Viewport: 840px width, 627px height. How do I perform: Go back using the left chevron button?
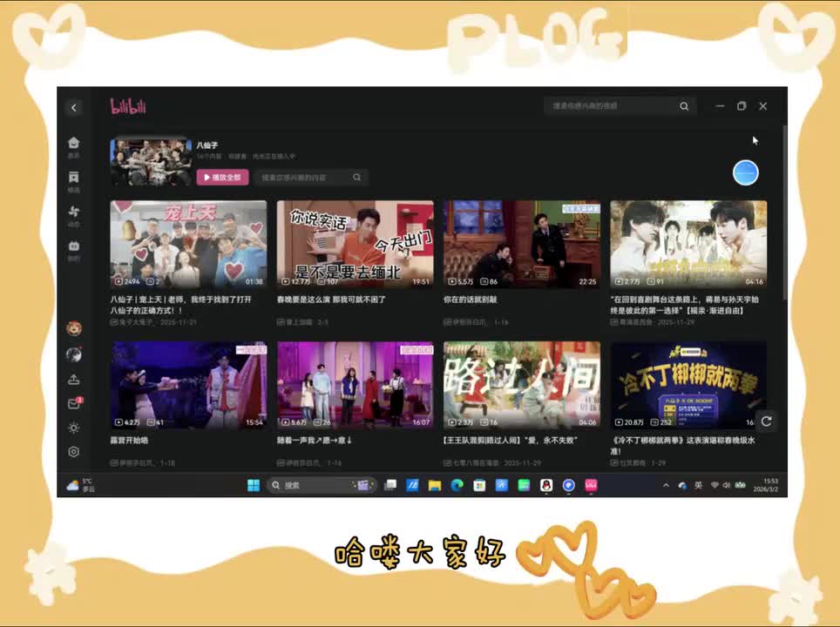click(x=74, y=108)
